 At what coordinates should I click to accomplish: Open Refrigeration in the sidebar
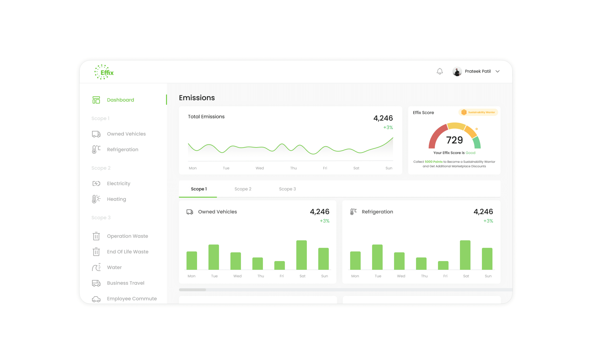pos(123,150)
